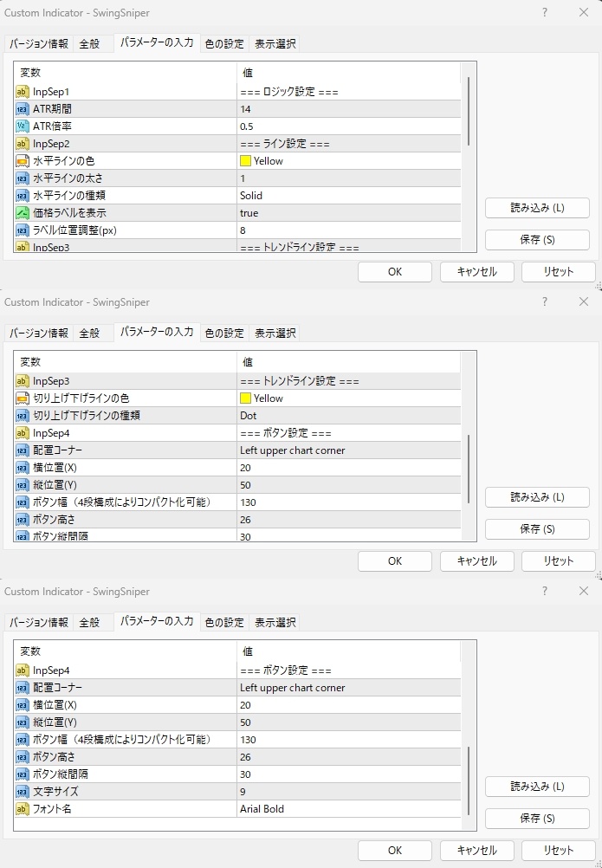The width and height of the screenshot is (602, 868).
Task: Toggle the 価格ラベルを表示 true value
Action: (249, 213)
